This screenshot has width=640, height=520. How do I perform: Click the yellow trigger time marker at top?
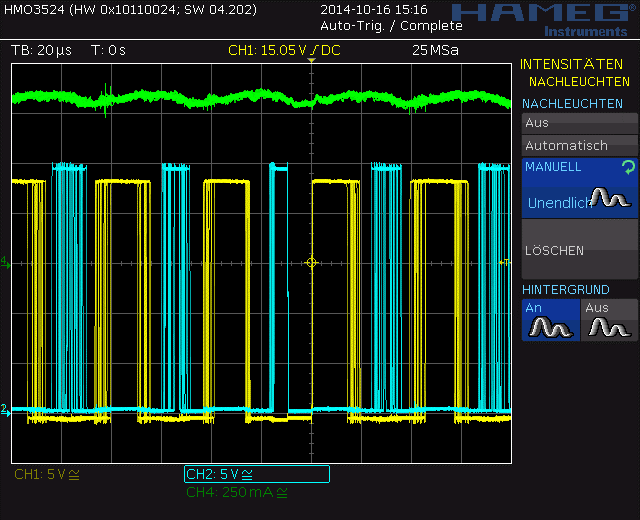point(311,62)
